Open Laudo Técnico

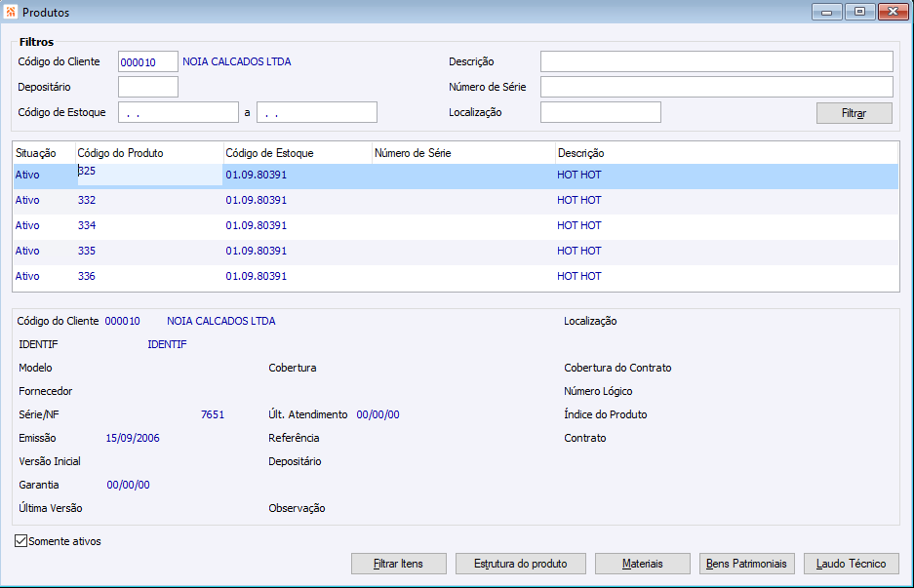pyautogui.click(x=851, y=564)
